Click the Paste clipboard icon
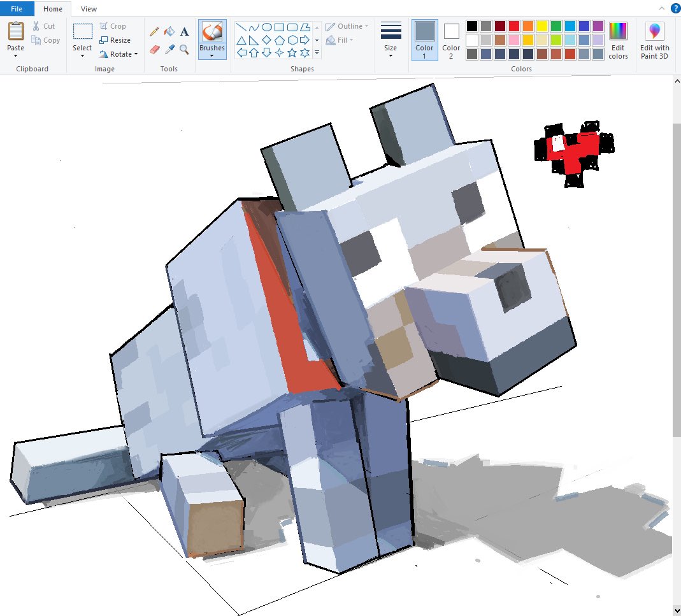 (16, 31)
